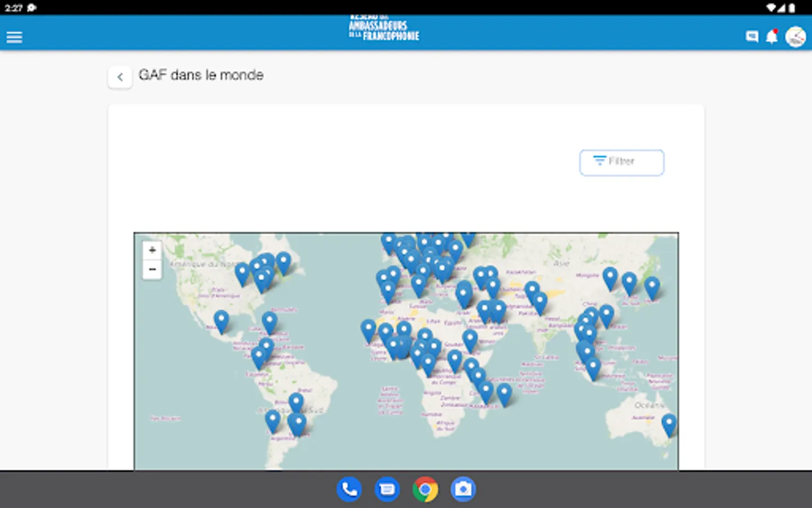The width and height of the screenshot is (812, 508).
Task: Select the ocean pin east of Madagascar
Action: (504, 395)
